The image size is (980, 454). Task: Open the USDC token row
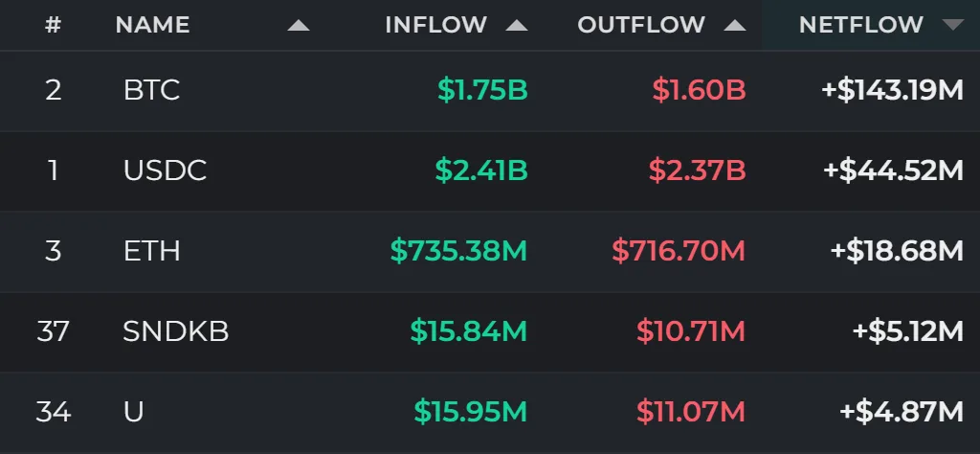click(x=490, y=170)
